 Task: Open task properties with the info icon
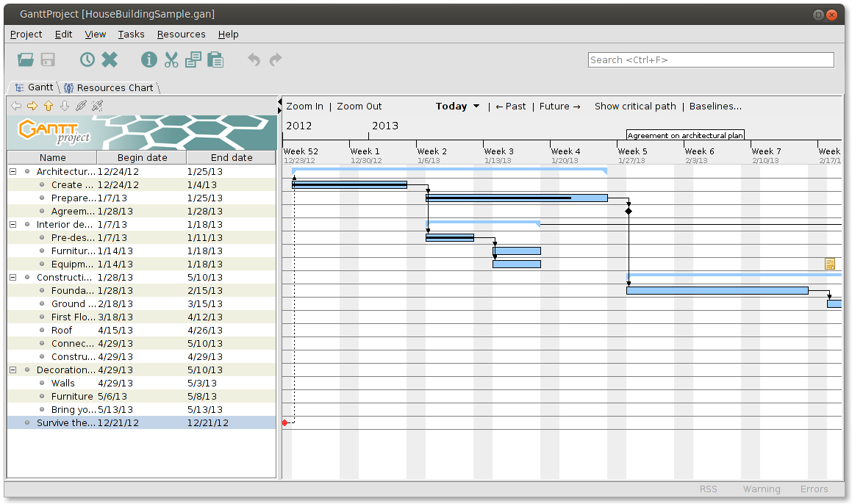[148, 60]
